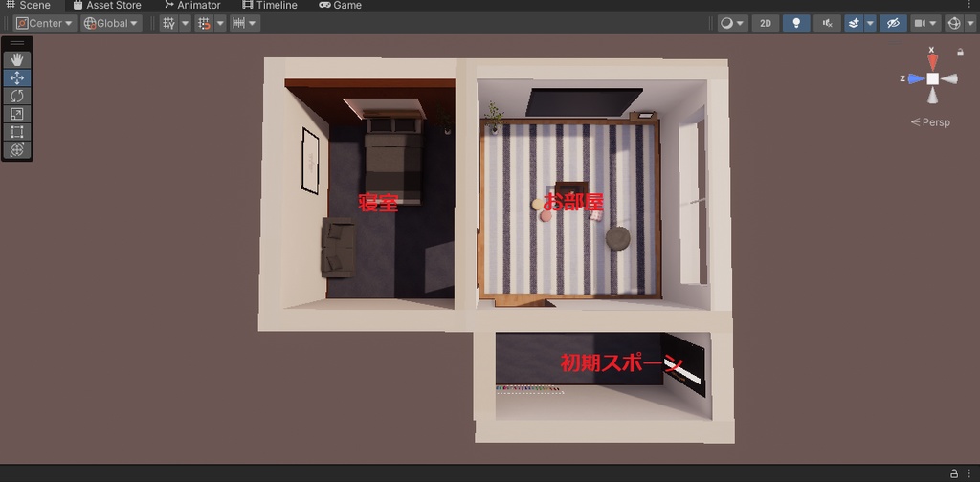
Task: Open the Asset Store tab
Action: pos(107,5)
